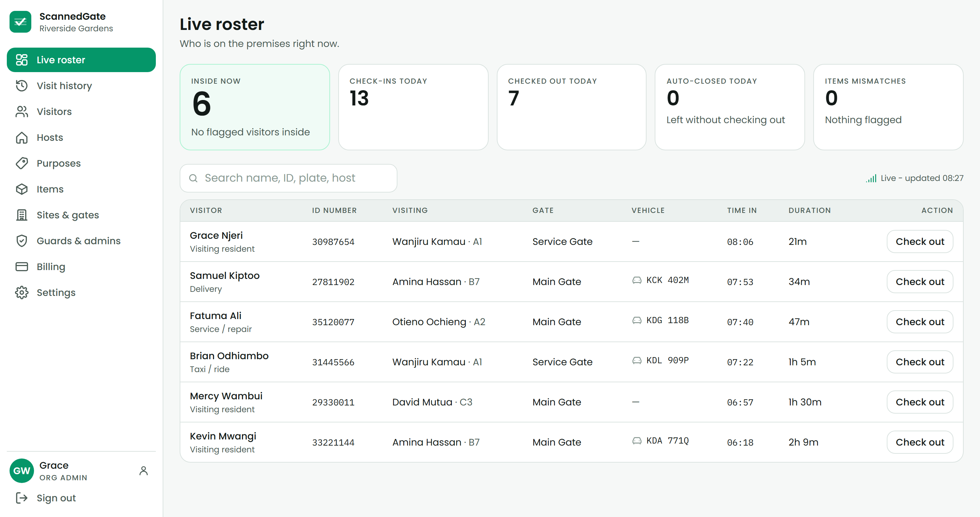
Task: Click the Live roster grid icon
Action: pos(22,60)
